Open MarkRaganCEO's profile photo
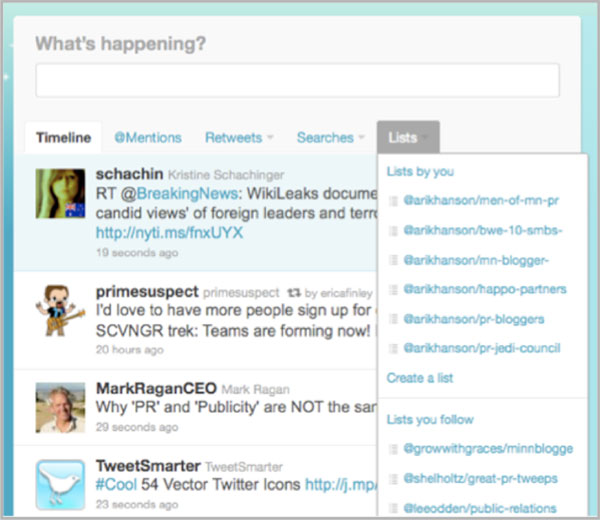600x520 pixels. [60, 408]
